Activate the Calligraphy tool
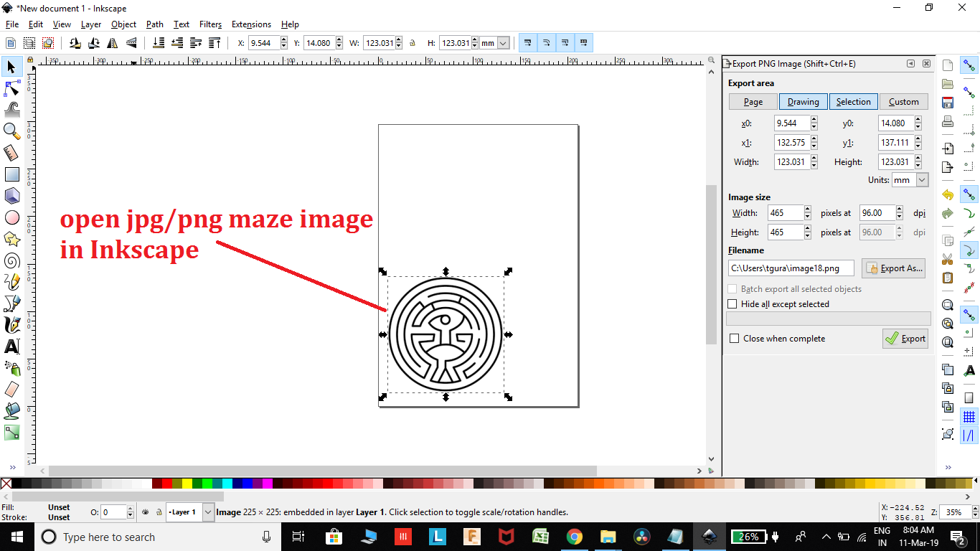 click(x=12, y=325)
